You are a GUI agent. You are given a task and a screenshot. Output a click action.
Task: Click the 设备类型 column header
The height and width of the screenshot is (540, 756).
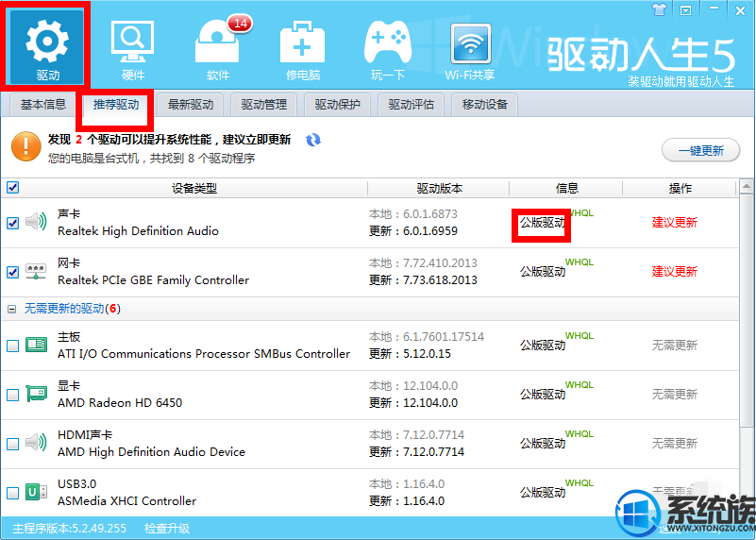coord(194,189)
